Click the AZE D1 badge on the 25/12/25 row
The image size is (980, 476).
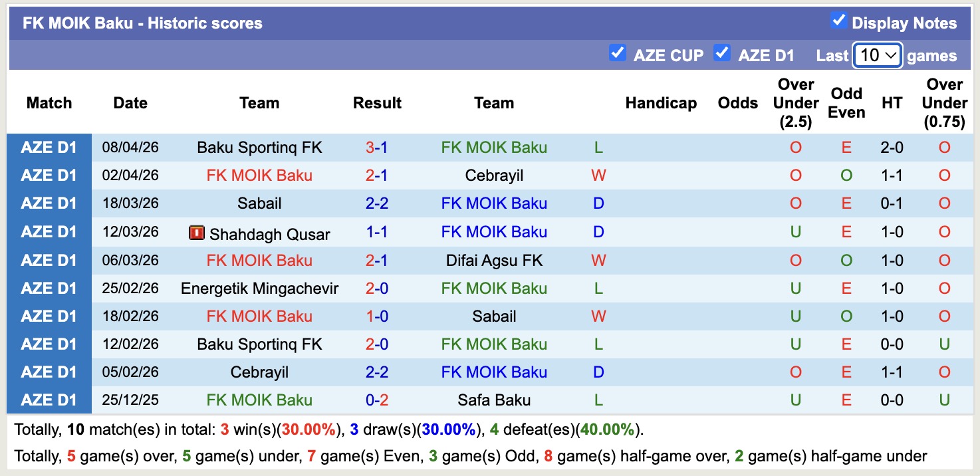click(50, 400)
